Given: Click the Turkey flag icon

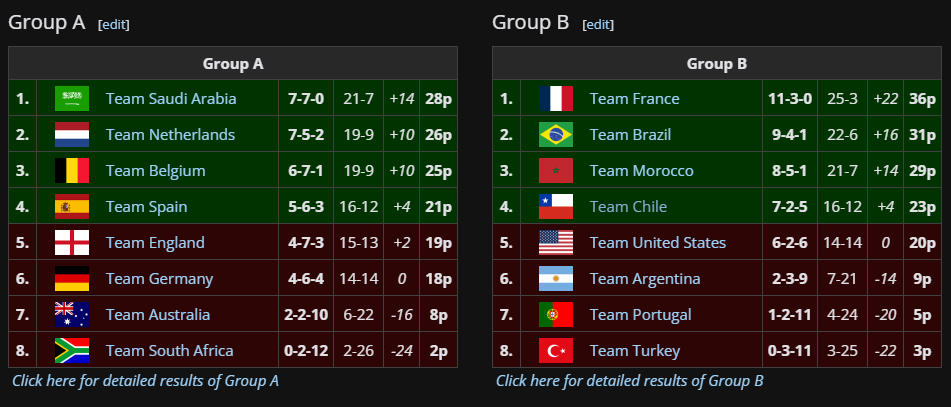Looking at the screenshot, I should pos(556,351).
